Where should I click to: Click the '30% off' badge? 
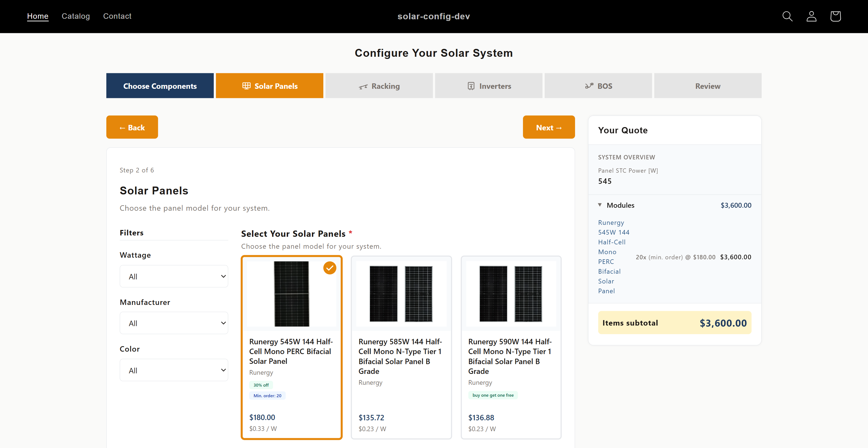tap(261, 385)
